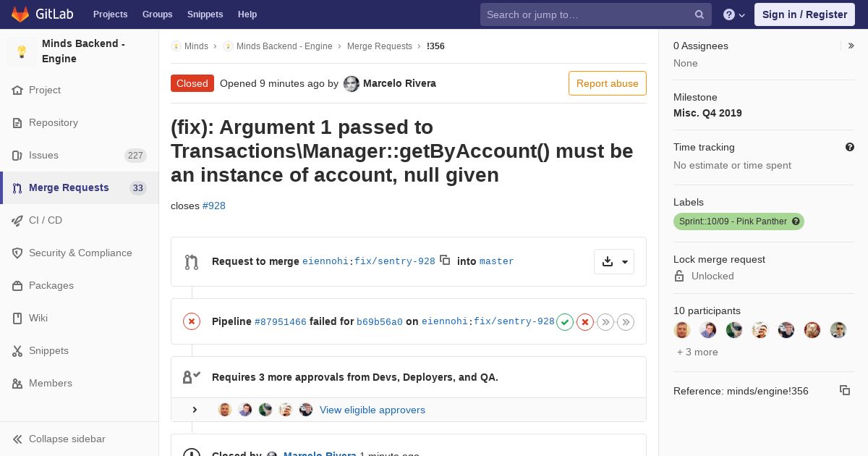Click the Issues count badge 227

point(135,156)
